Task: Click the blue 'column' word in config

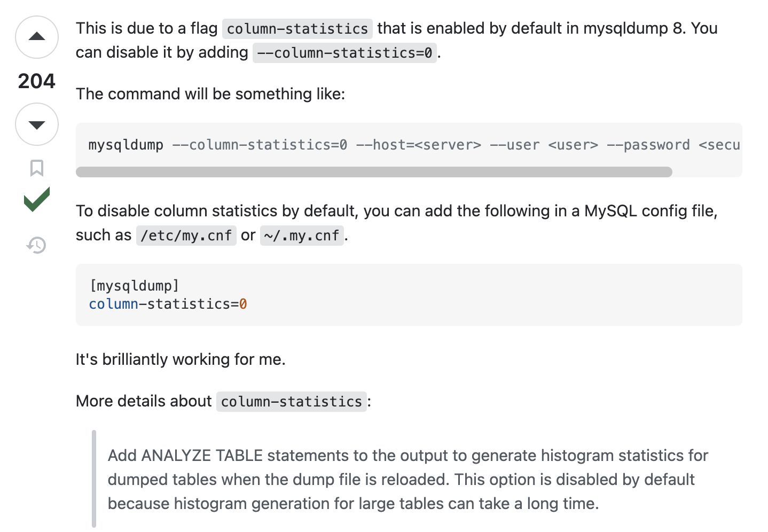Action: (x=114, y=304)
